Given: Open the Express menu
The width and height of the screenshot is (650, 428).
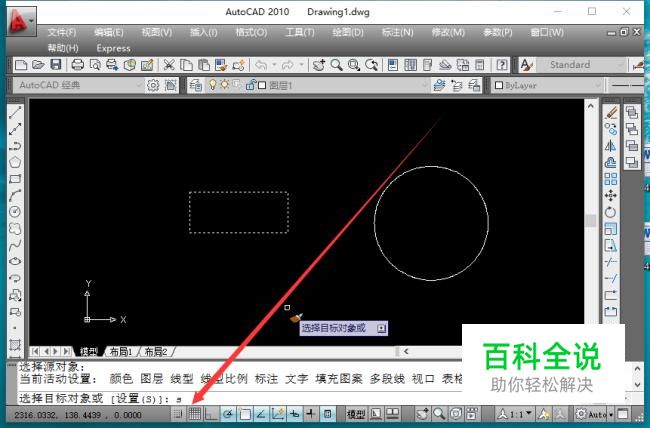Looking at the screenshot, I should point(113,48).
